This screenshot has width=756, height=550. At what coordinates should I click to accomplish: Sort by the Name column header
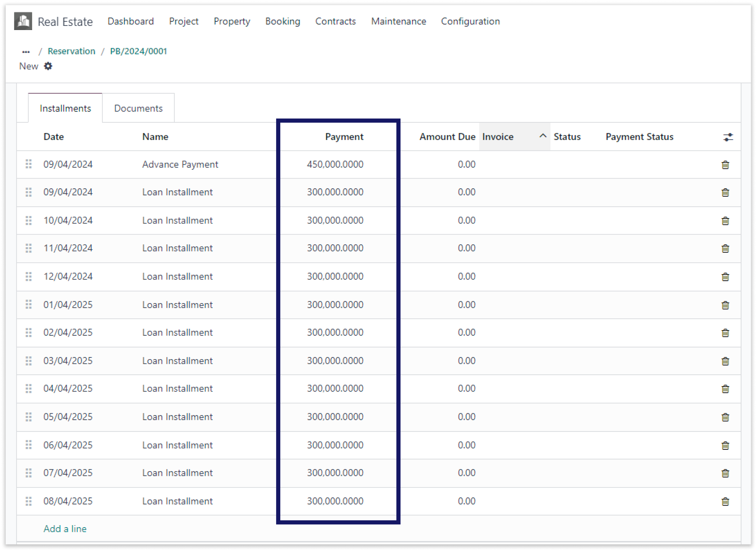(155, 137)
